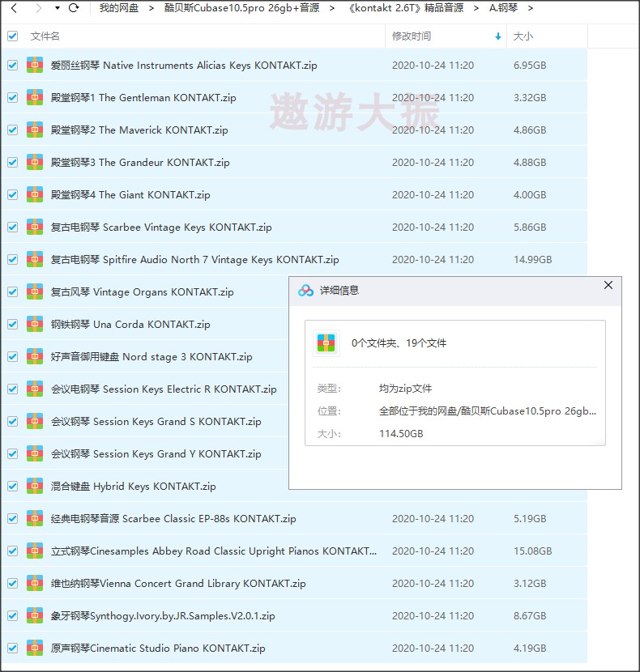Click zip icon for Alicias Keys KONTAKT file
Viewport: 640px width, 672px height.
[35, 65]
